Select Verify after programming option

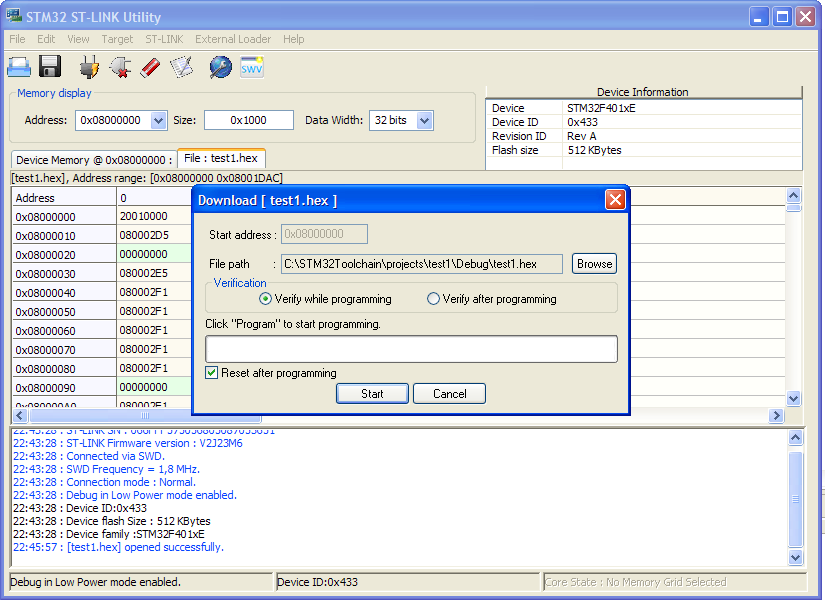(x=492, y=299)
